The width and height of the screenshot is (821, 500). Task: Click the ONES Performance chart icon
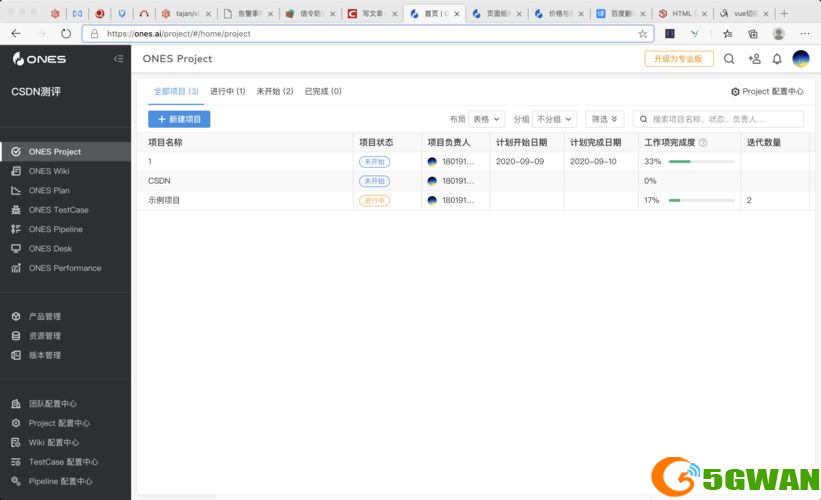point(16,268)
